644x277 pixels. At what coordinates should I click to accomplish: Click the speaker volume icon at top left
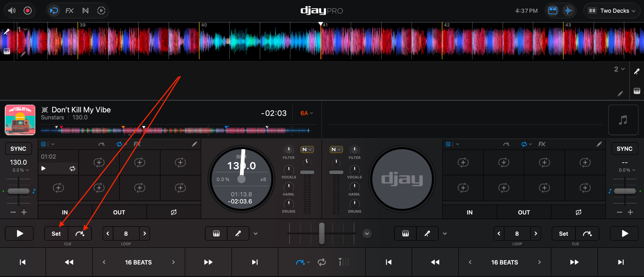[x=12, y=11]
